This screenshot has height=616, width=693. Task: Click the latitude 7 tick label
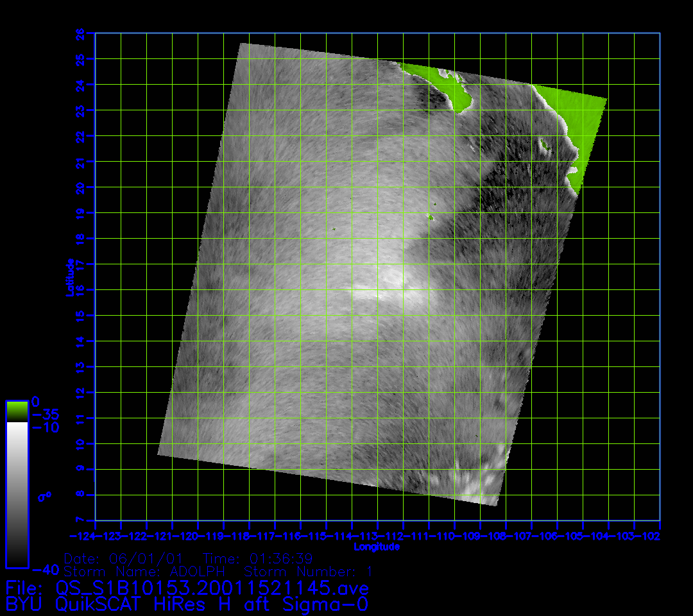(80, 520)
